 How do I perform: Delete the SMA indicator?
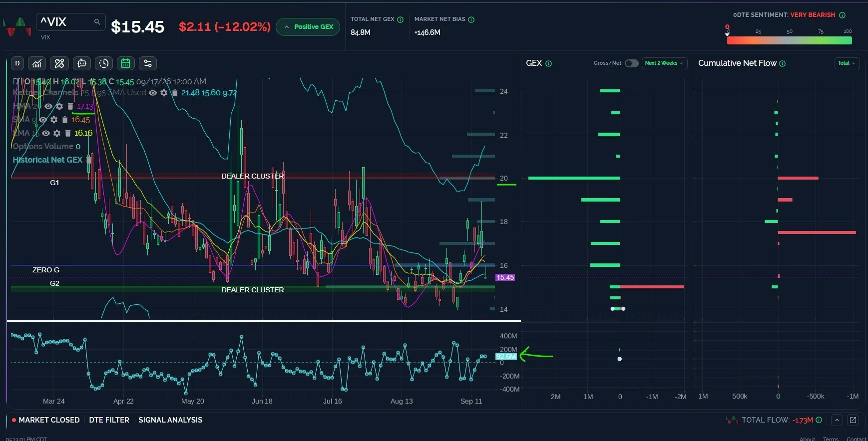65,120
